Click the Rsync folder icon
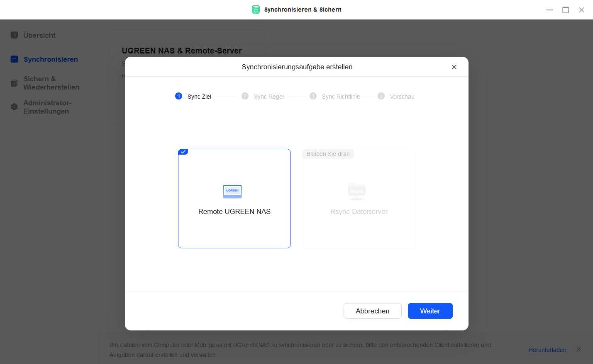593x364 pixels. click(357, 192)
